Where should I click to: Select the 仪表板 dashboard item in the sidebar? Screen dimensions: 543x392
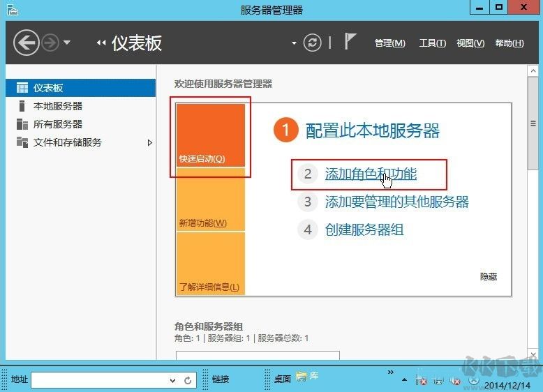[x=47, y=88]
